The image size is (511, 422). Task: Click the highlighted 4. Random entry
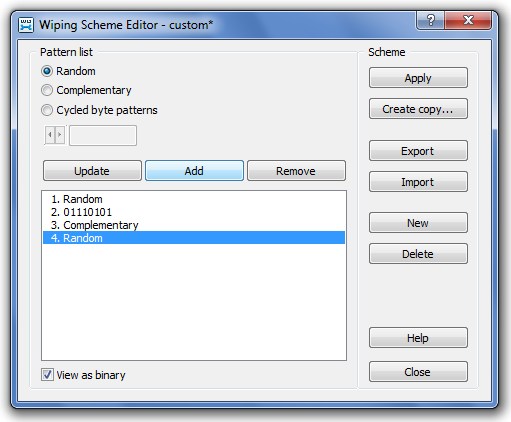pyautogui.click(x=194, y=238)
